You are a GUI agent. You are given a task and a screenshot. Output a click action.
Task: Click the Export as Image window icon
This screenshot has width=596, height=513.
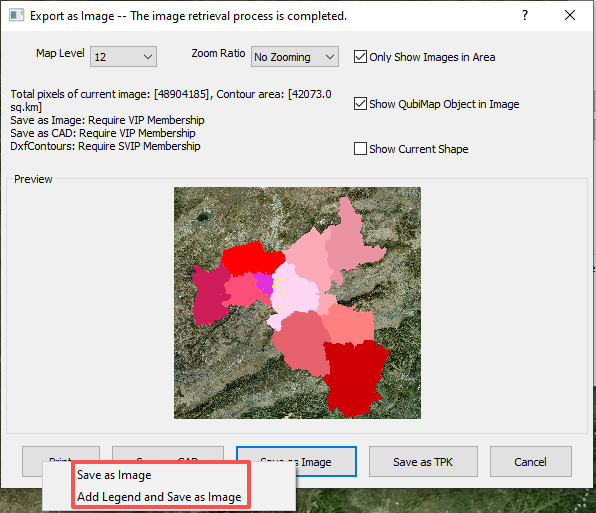click(x=16, y=16)
